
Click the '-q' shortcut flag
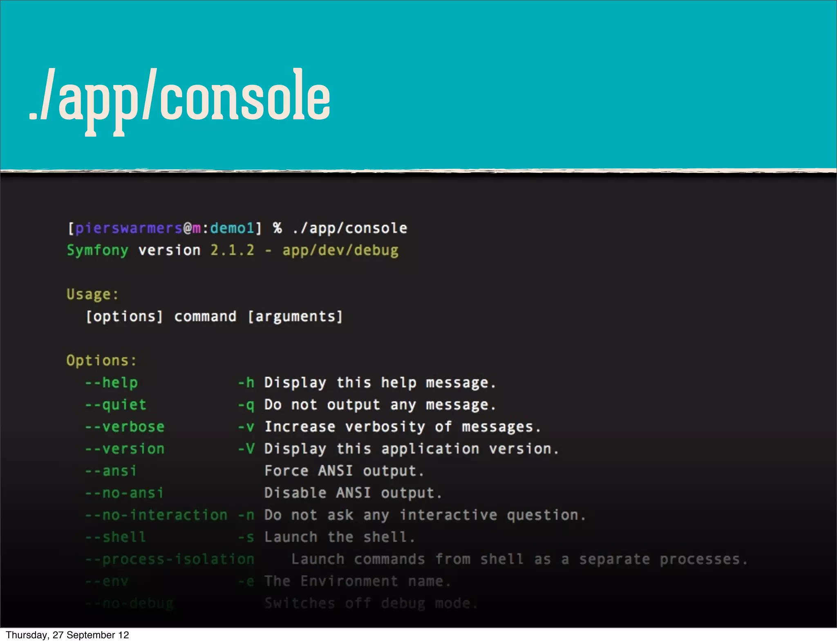(x=246, y=405)
